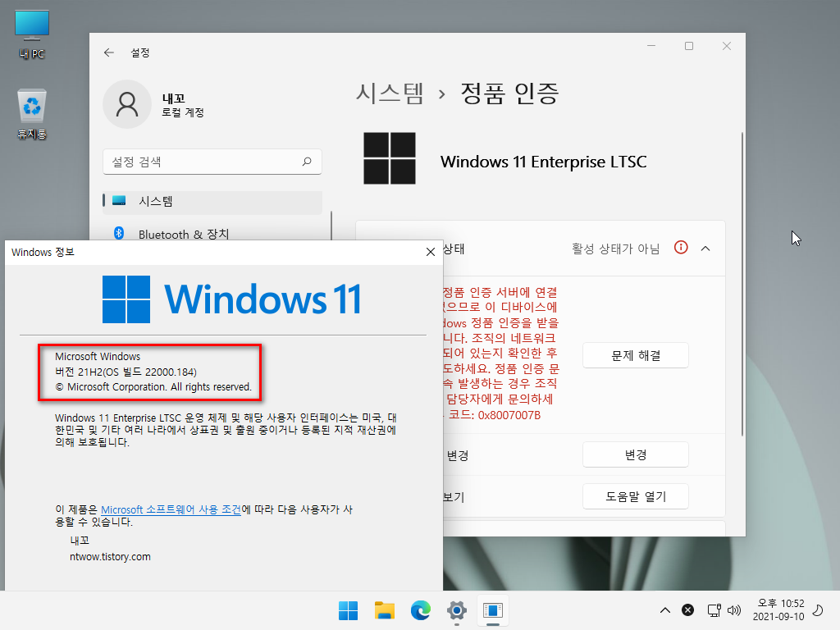Screen dimensions: 840x630
Task: Open the 휴지통 recycle bin icon
Action: click(32, 114)
